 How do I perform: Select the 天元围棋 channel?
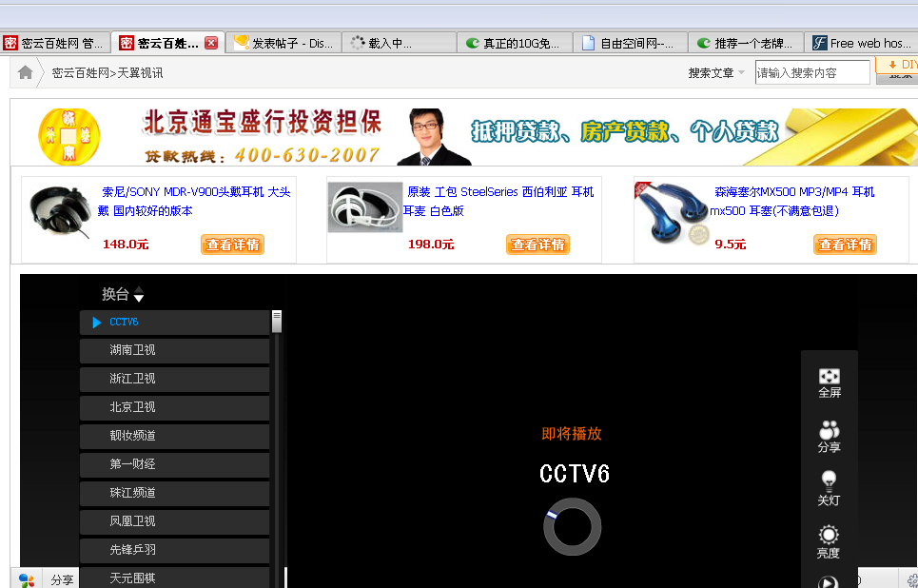[x=174, y=578]
